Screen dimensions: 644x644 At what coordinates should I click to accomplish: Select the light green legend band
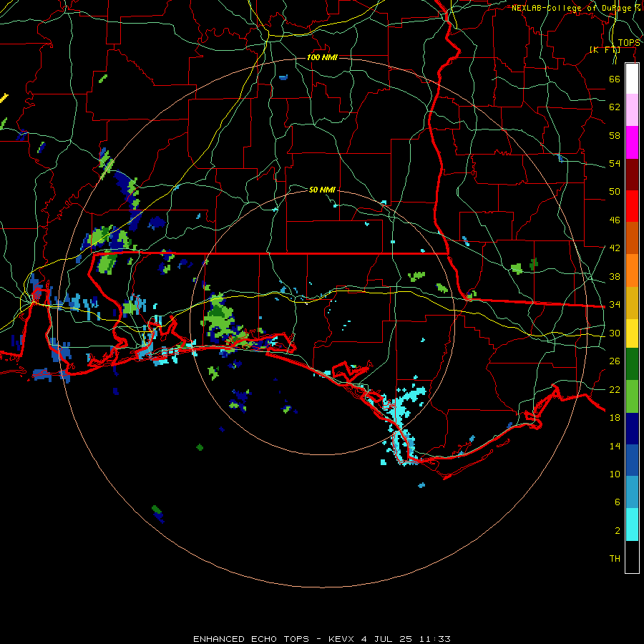tap(632, 396)
